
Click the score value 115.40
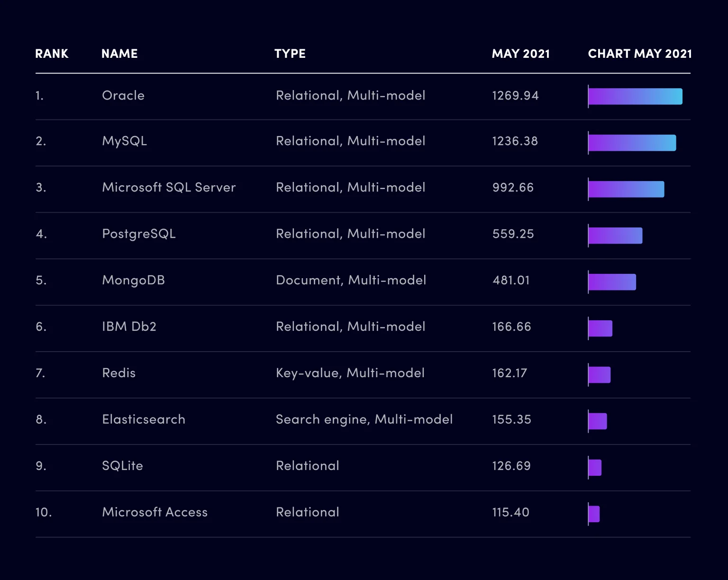[x=511, y=513]
